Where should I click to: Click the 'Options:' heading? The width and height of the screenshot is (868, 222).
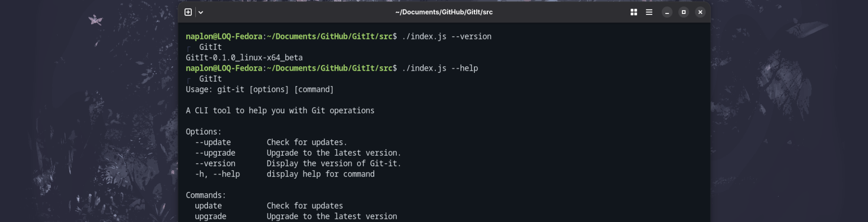(204, 132)
